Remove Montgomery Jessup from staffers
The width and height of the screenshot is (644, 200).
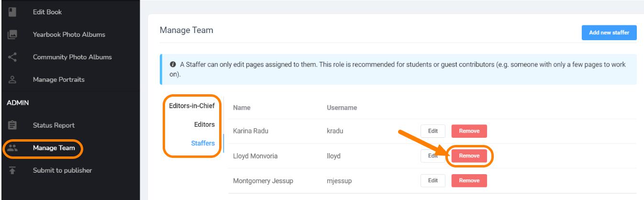[469, 180]
